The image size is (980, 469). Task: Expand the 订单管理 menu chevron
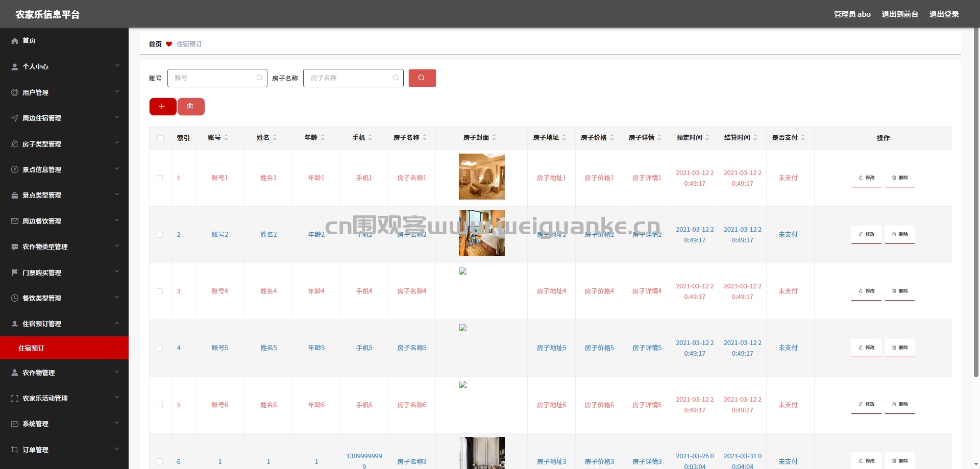click(x=117, y=449)
